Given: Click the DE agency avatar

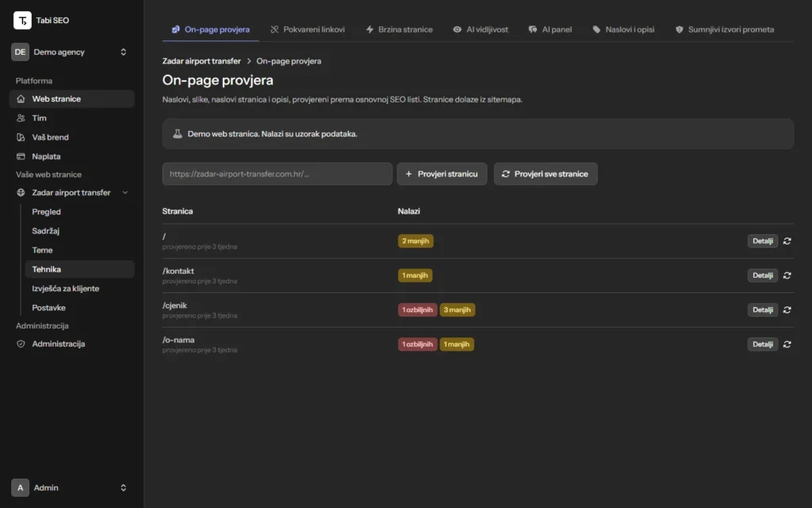Looking at the screenshot, I should point(20,52).
